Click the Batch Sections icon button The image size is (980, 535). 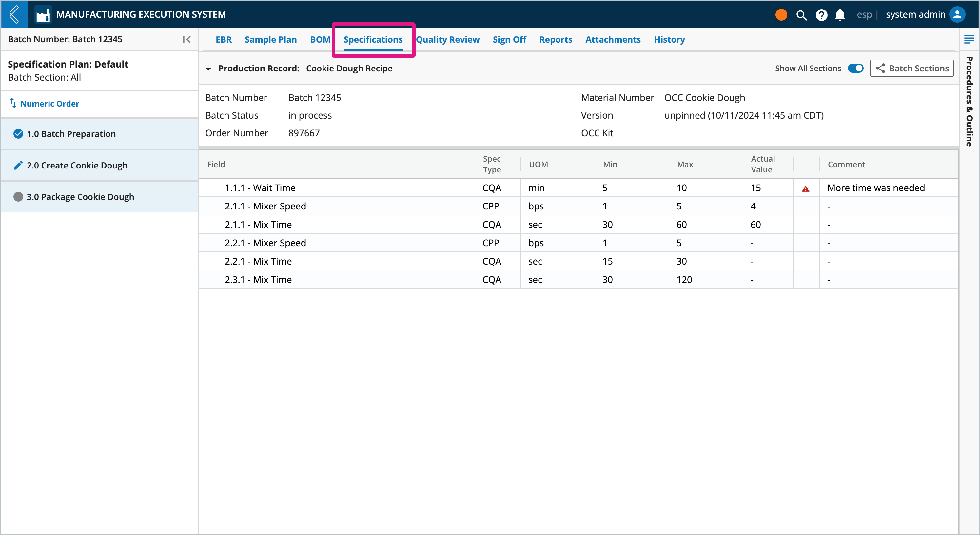(912, 69)
